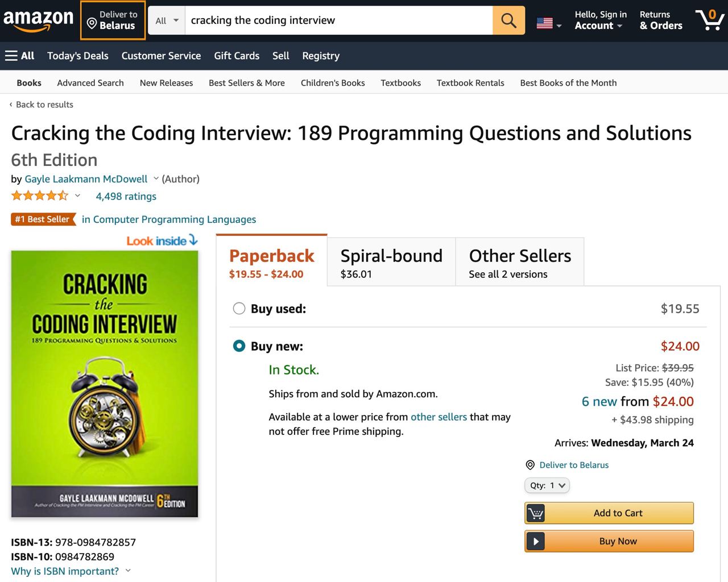The height and width of the screenshot is (582, 728).
Task: Open Textbook Rentals
Action: (470, 83)
